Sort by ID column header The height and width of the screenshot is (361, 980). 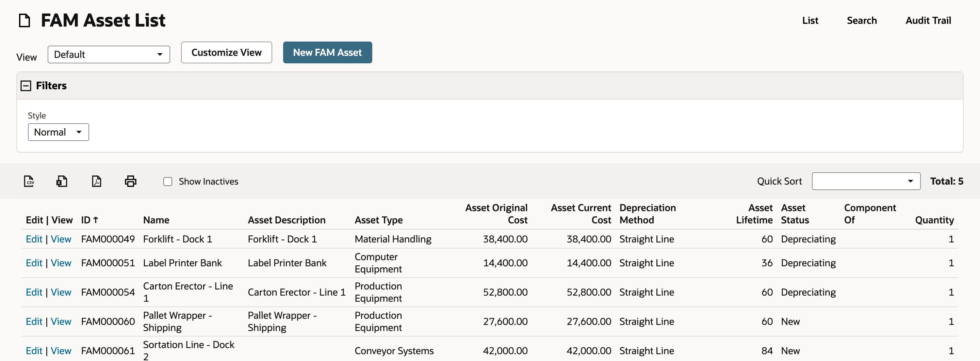[x=90, y=220]
